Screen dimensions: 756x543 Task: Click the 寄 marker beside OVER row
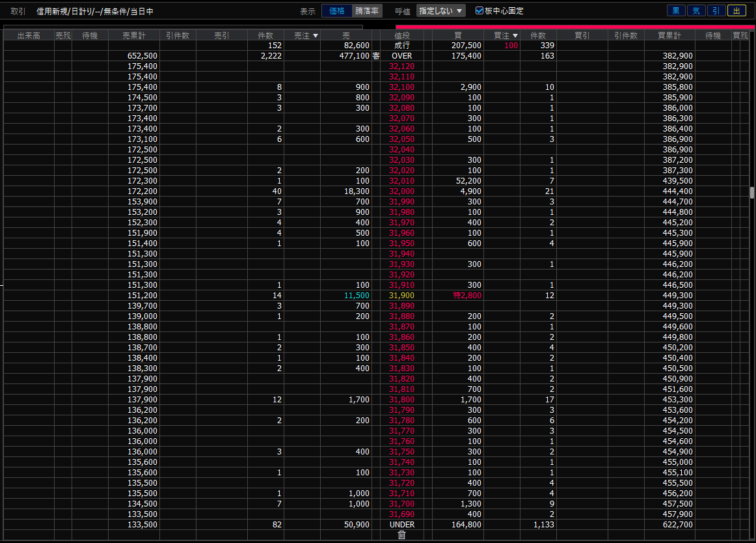point(376,56)
